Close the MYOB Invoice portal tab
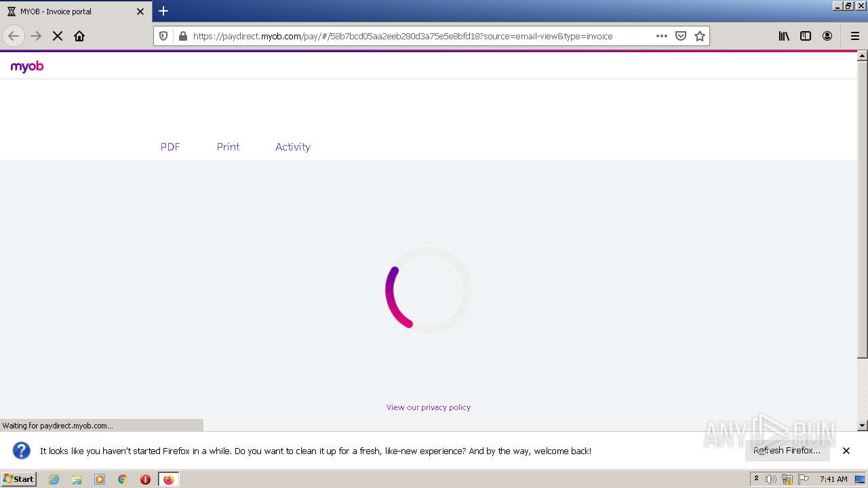Viewport: 868px width, 488px height. click(x=140, y=12)
